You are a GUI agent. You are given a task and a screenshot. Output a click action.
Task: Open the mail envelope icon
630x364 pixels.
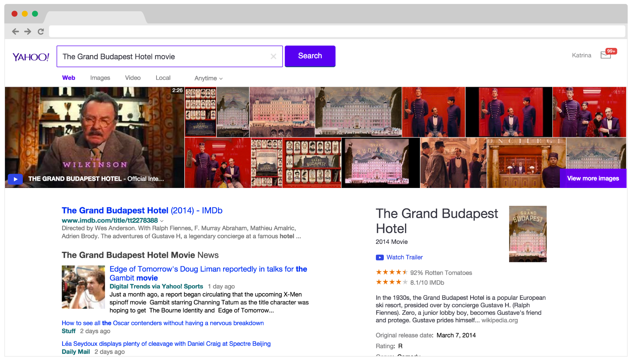tap(606, 55)
